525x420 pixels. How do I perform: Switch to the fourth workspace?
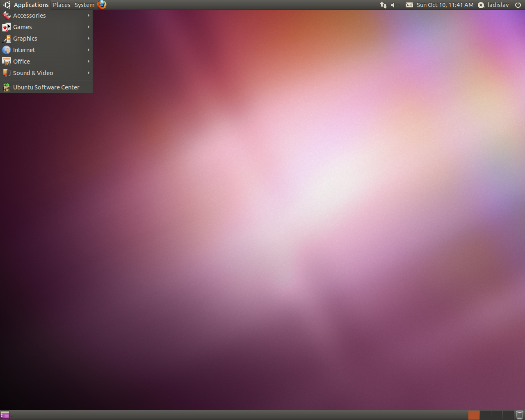[508, 415]
